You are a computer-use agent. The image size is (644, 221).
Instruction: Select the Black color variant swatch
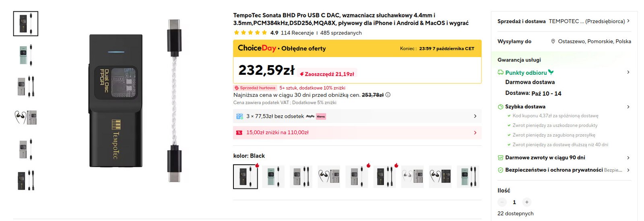[246, 176]
